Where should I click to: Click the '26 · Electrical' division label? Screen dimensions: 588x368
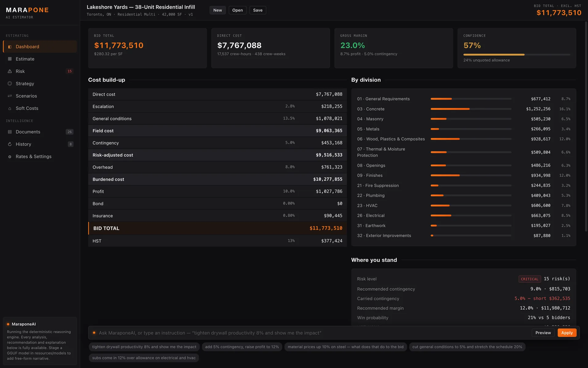pyautogui.click(x=371, y=216)
